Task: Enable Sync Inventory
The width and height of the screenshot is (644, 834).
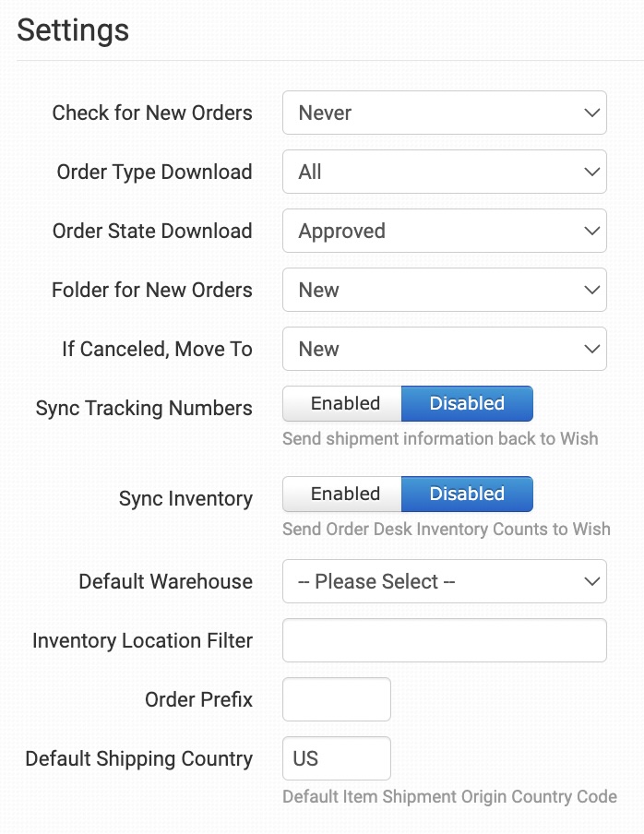Action: (343, 494)
